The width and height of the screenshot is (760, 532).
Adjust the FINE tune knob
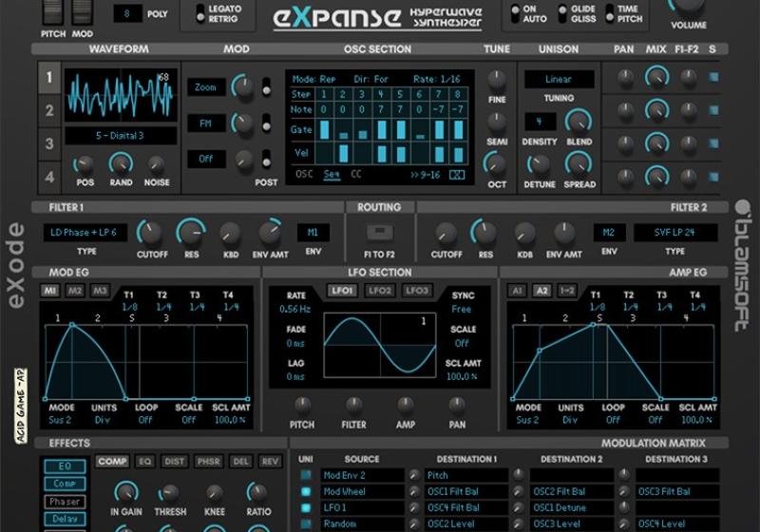(x=497, y=80)
